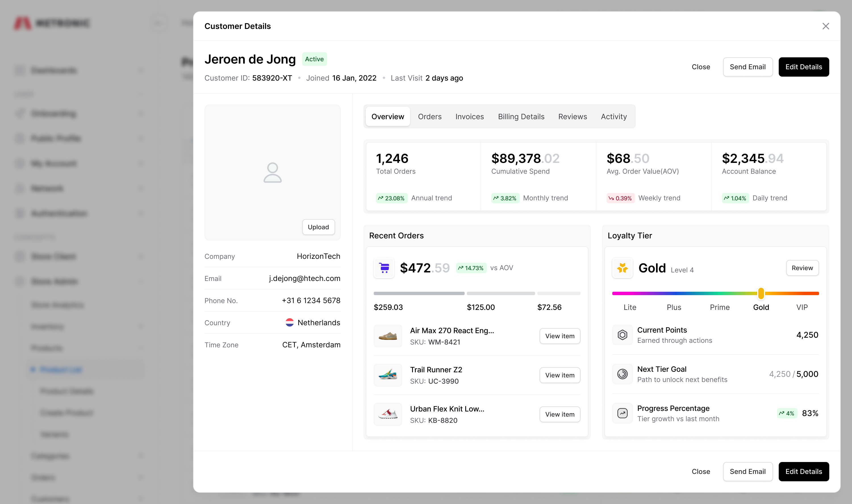Click Review in the Loyalty Tier panel
The image size is (852, 504).
(802, 268)
